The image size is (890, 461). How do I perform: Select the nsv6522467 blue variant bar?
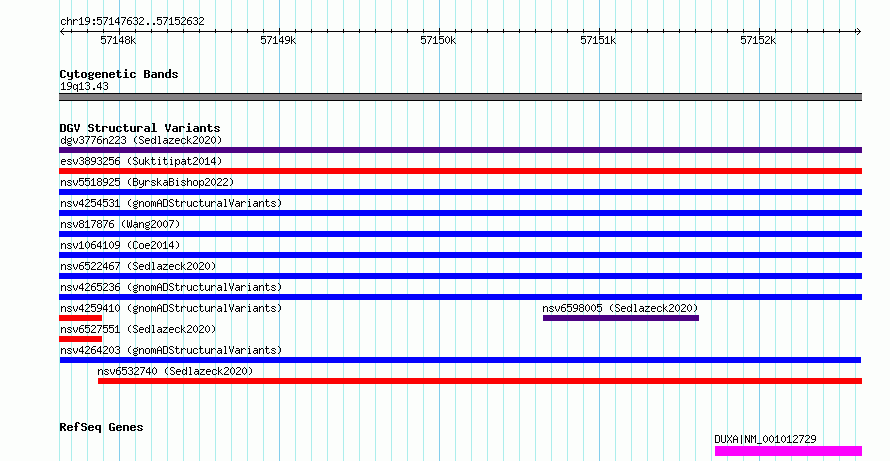(x=460, y=276)
